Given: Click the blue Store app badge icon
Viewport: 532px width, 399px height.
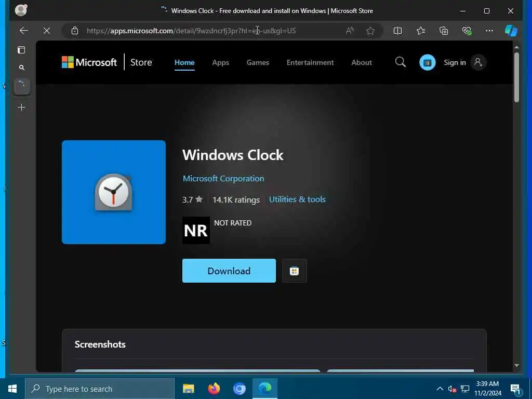Looking at the screenshot, I should (x=428, y=62).
